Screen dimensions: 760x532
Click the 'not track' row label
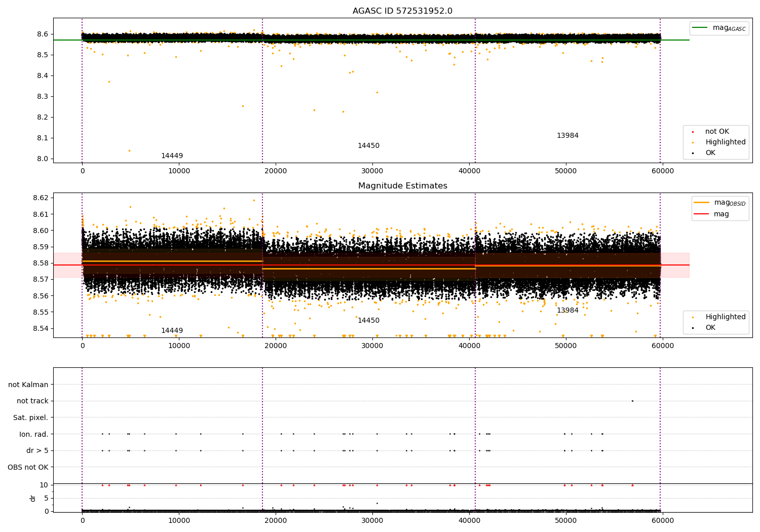(x=32, y=401)
